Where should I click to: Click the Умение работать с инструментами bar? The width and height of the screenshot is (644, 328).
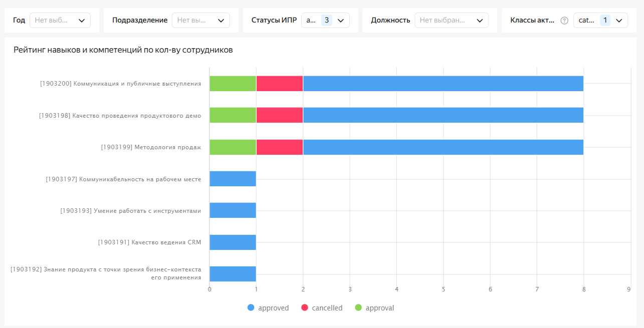tap(233, 211)
